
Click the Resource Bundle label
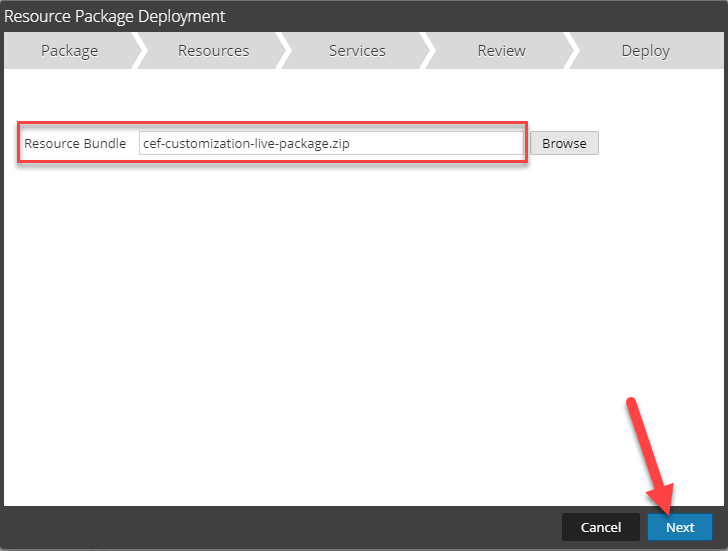75,143
